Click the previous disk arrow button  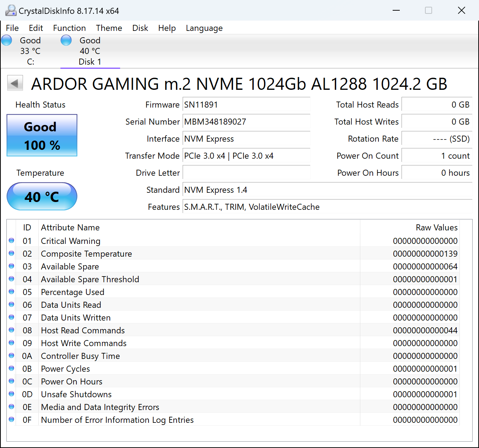pos(15,83)
